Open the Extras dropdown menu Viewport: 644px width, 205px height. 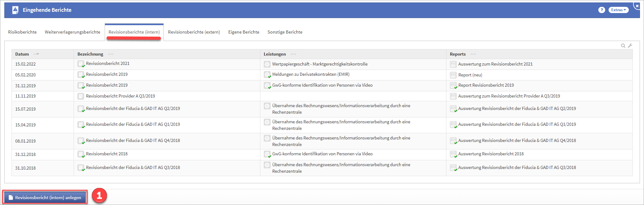618,10
